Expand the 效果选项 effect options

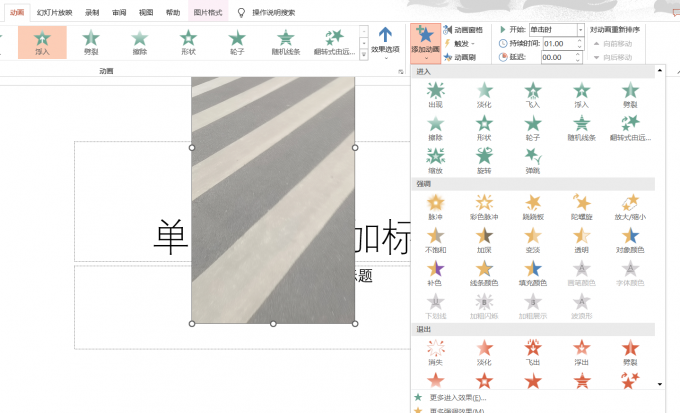pyautogui.click(x=385, y=43)
